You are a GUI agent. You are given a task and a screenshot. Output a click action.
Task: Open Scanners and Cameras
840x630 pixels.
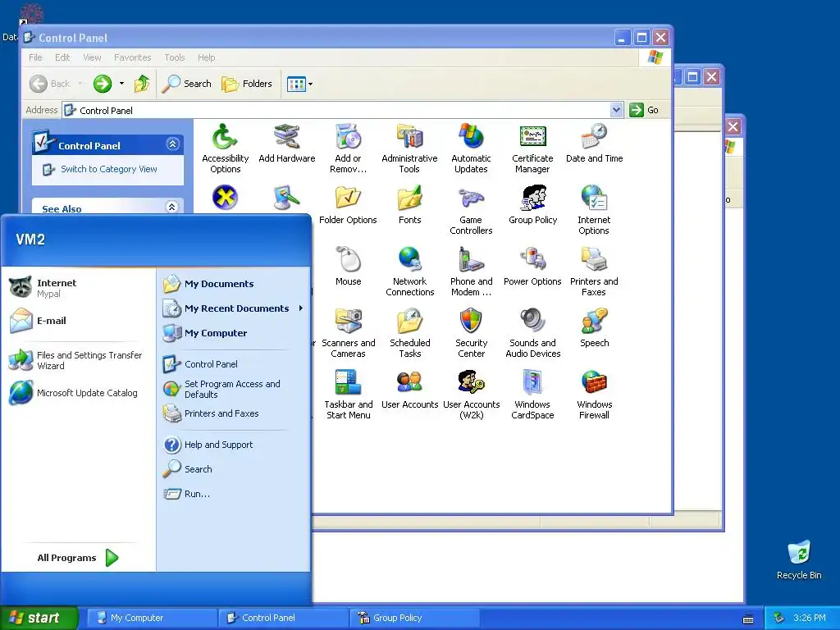point(348,333)
